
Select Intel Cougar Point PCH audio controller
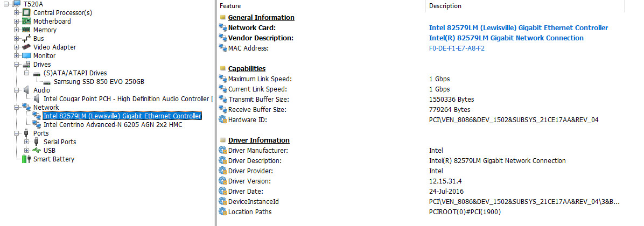(x=128, y=99)
